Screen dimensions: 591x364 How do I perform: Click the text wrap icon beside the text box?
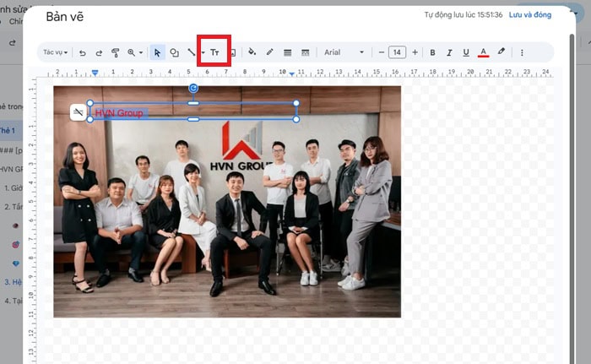point(78,112)
